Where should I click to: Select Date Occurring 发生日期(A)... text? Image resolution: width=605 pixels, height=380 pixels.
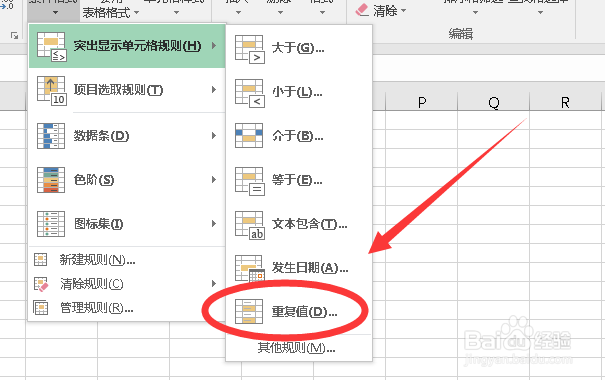click(x=310, y=268)
